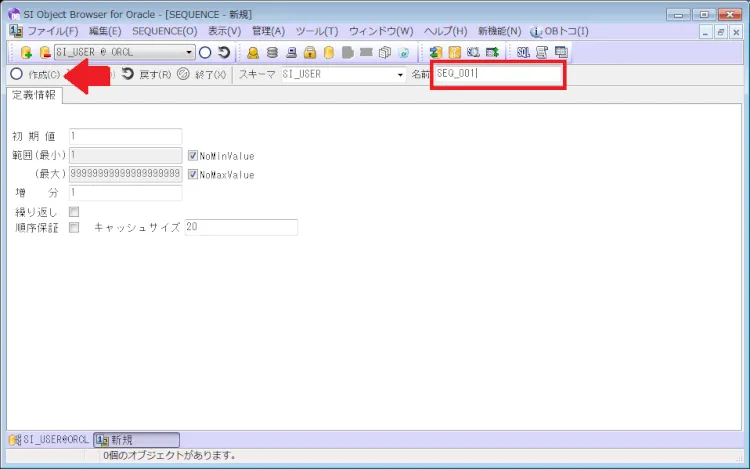
Task: Click the computer session icon
Action: (291, 52)
